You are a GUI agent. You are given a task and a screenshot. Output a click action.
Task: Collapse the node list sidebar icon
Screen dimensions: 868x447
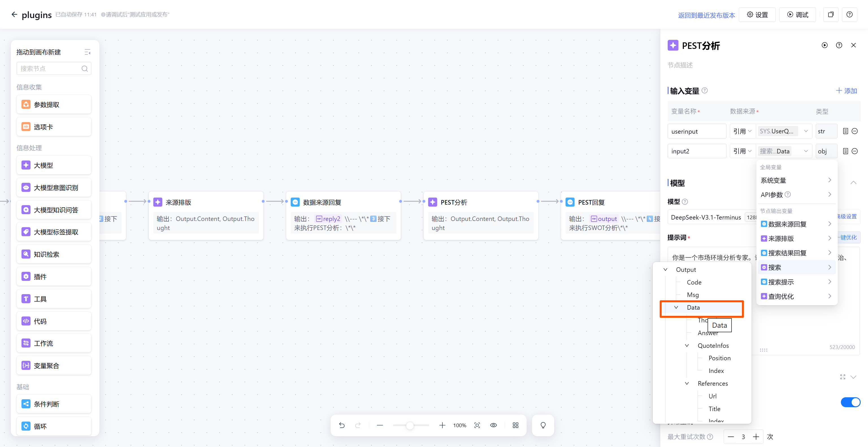click(87, 52)
